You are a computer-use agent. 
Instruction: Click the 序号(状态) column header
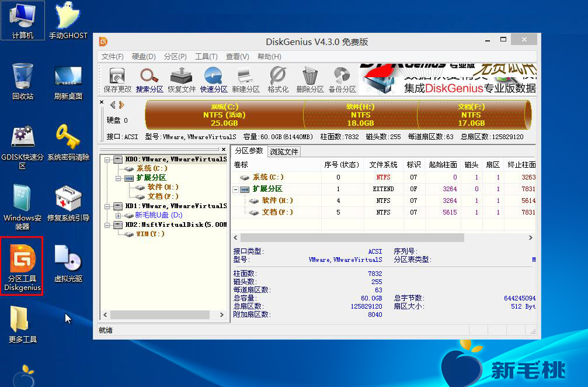coord(342,165)
